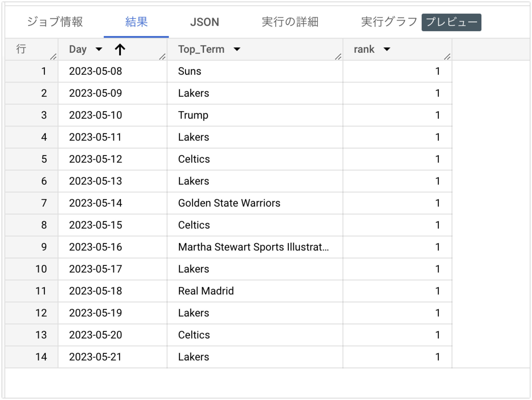Click the 行 column header
This screenshot has width=532, height=400.
coord(31,49)
